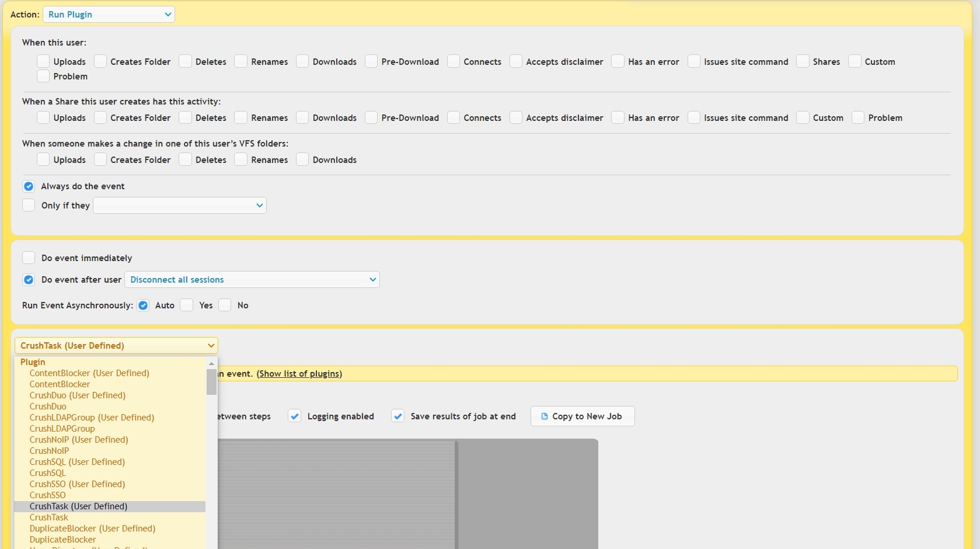Uncheck Do event after user
Viewport: 980px width, 549px height.
[x=29, y=280]
